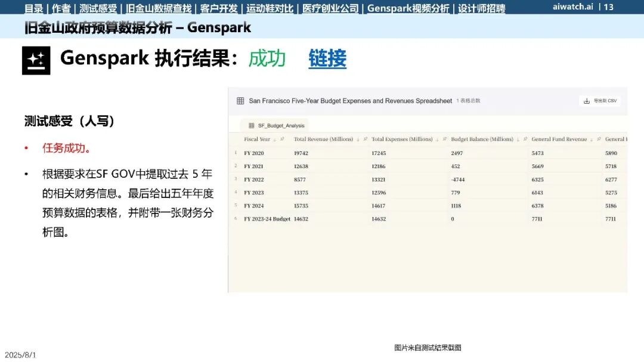This screenshot has width=644, height=362.
Task: Pin the General Fund Revenue column
Action: tap(599, 140)
